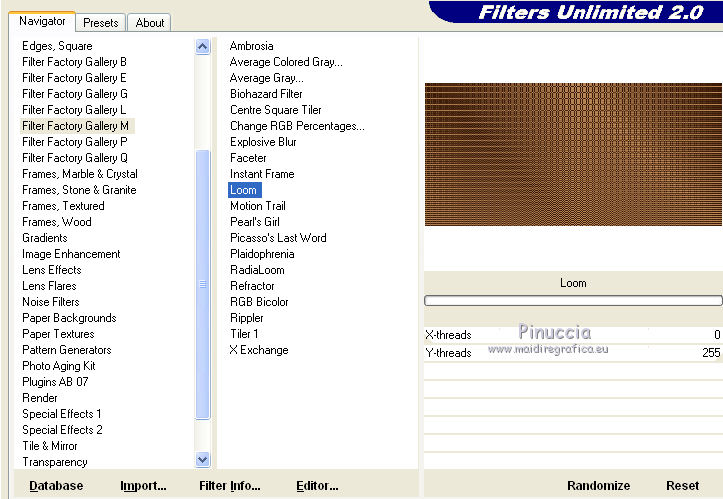This screenshot has height=499, width=723.
Task: Choose the Ambrosia filter
Action: [251, 46]
